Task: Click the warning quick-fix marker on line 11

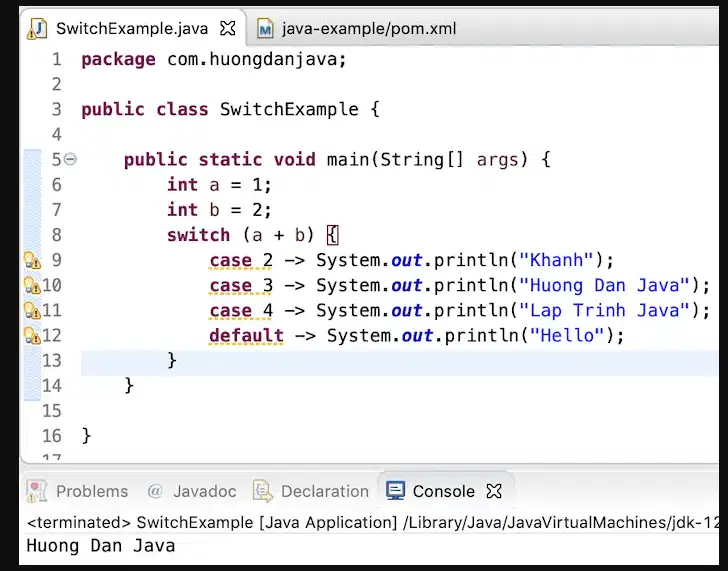Action: (x=32, y=310)
